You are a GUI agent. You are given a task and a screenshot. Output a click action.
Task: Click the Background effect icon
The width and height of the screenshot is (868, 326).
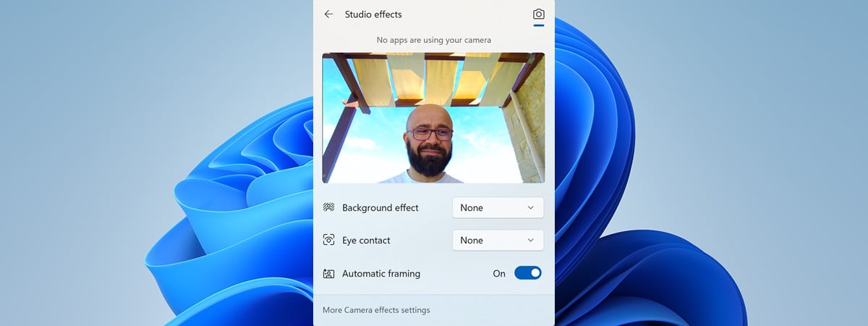[x=329, y=208]
